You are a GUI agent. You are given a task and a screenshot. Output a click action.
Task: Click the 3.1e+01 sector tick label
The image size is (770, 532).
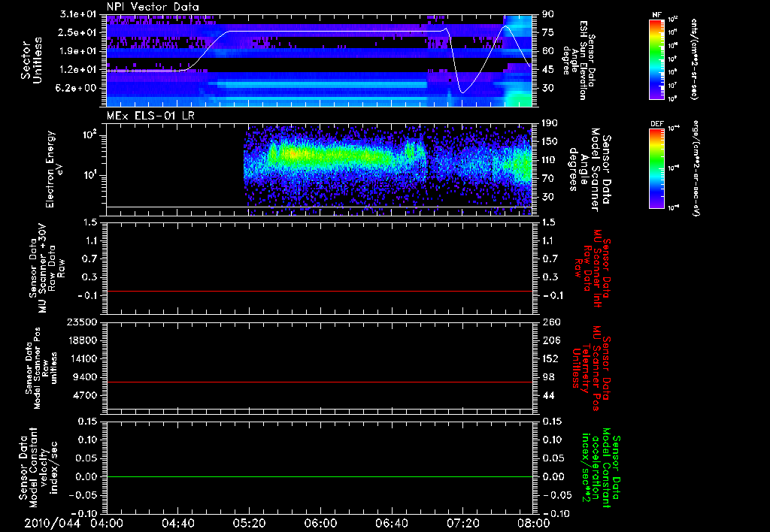[78, 14]
